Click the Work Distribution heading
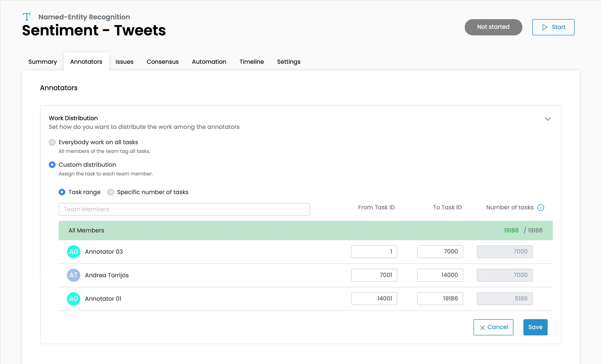The width and height of the screenshot is (601, 364). (73, 118)
